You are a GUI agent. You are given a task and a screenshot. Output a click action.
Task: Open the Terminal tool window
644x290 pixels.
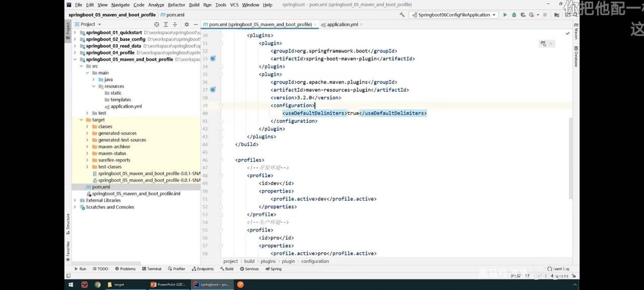tap(151, 269)
